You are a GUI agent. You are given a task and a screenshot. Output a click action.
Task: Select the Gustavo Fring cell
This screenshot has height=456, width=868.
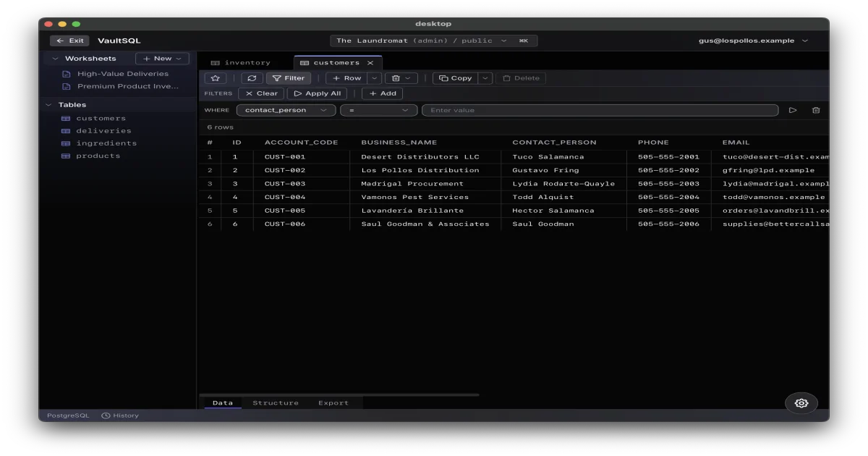564,170
